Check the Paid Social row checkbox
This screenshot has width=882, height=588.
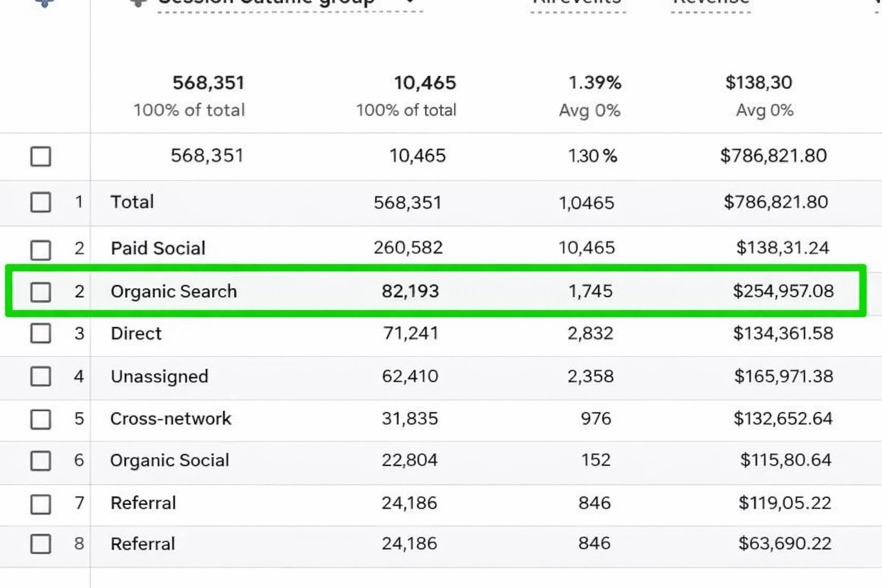(41, 250)
